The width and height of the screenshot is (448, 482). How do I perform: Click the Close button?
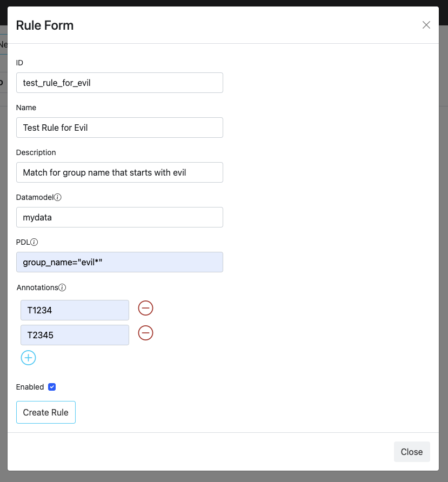coord(412,452)
